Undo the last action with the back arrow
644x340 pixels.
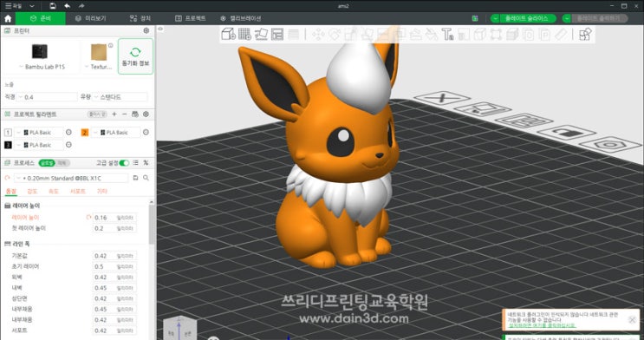coord(67,6)
